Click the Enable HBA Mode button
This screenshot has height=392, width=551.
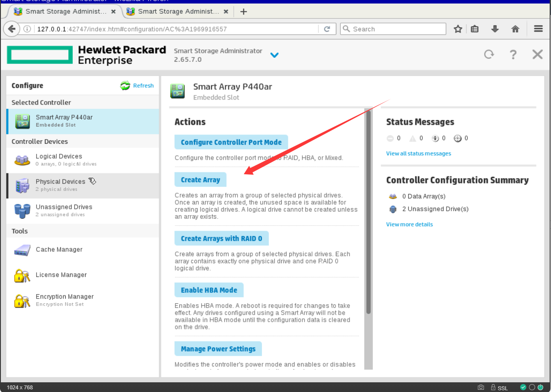click(209, 290)
